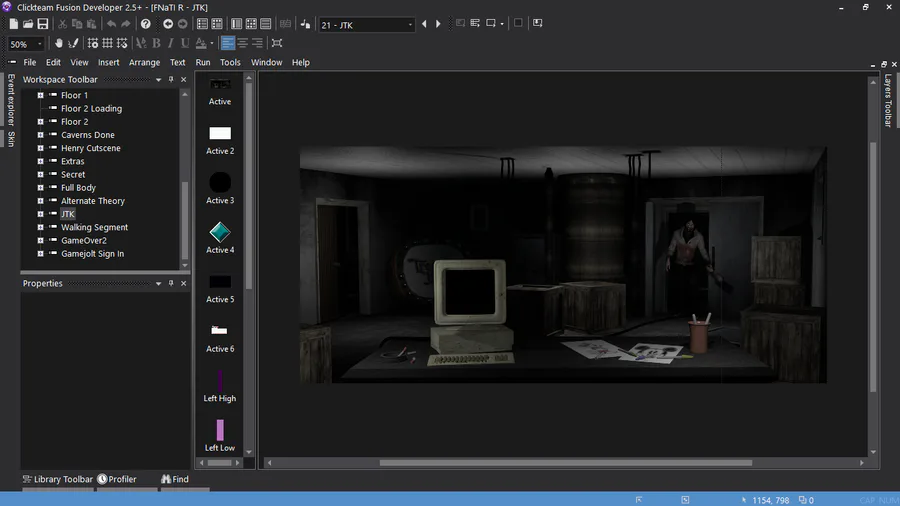Click the zoom-to-fit icon beside alignment buttons
Screen dimensions: 900x506
(x=277, y=43)
